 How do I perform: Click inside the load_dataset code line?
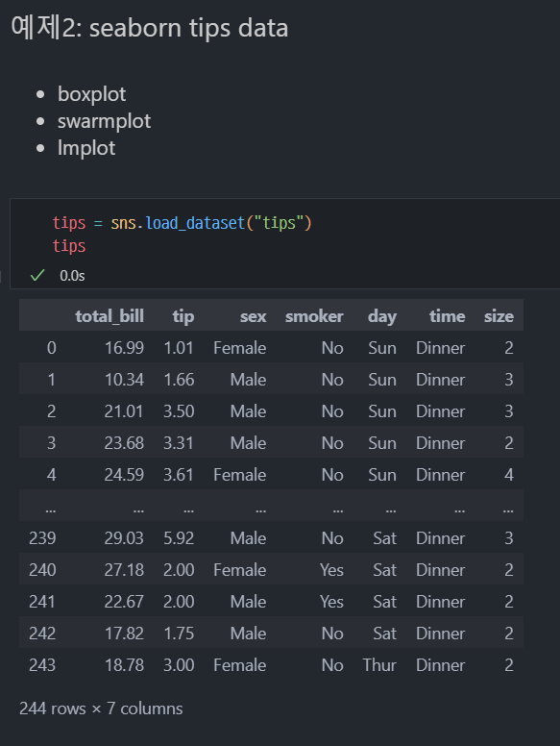[x=183, y=223]
